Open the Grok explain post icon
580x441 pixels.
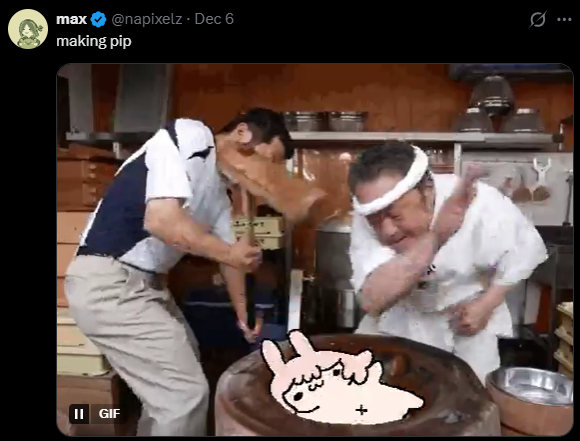[x=537, y=19]
